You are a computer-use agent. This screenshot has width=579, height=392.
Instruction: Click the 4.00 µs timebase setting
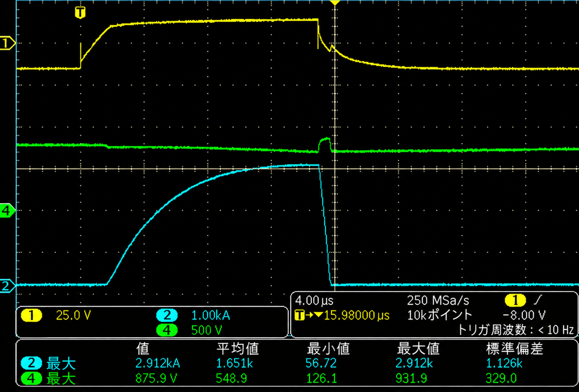[x=314, y=301]
